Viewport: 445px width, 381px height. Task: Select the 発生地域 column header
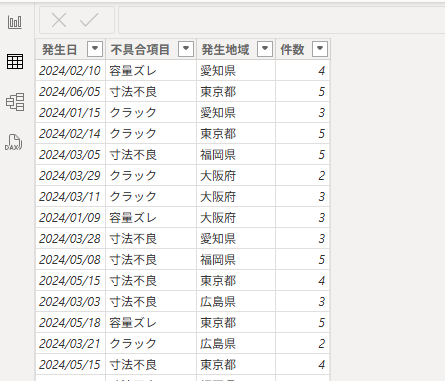pyautogui.click(x=225, y=50)
